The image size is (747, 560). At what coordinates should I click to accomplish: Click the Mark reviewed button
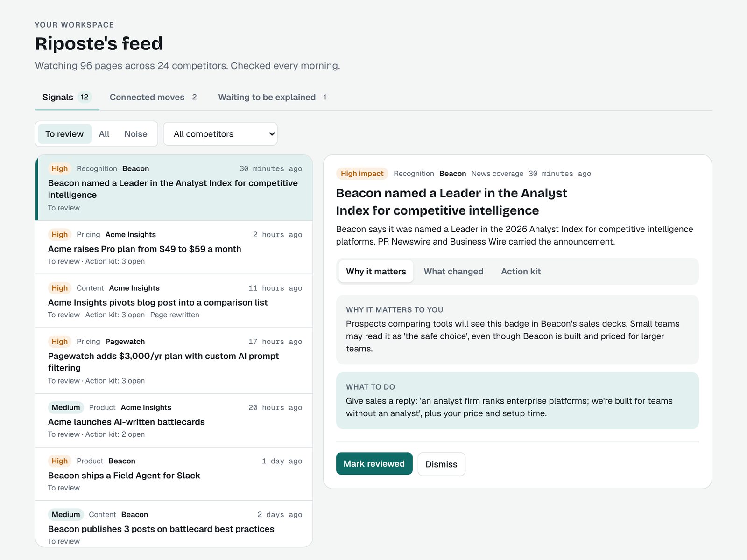click(374, 464)
